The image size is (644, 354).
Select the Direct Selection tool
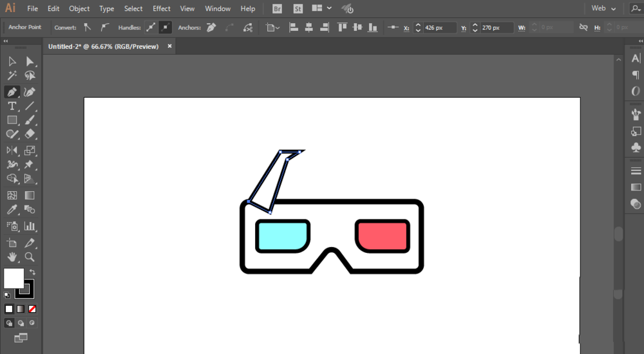point(30,61)
